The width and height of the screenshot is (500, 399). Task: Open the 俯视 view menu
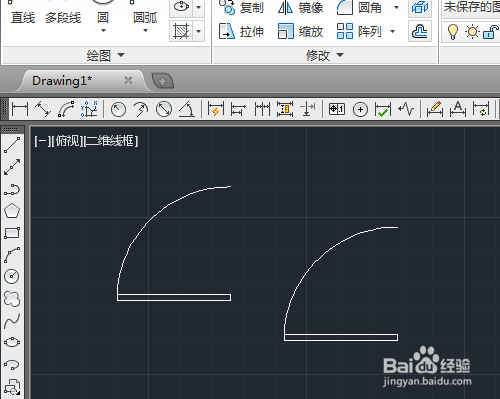(x=68, y=141)
